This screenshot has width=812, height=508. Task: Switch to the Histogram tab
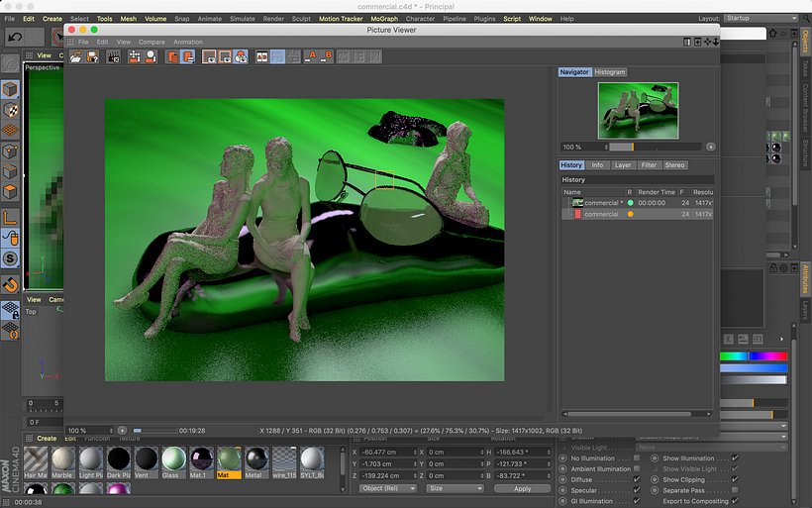[610, 72]
